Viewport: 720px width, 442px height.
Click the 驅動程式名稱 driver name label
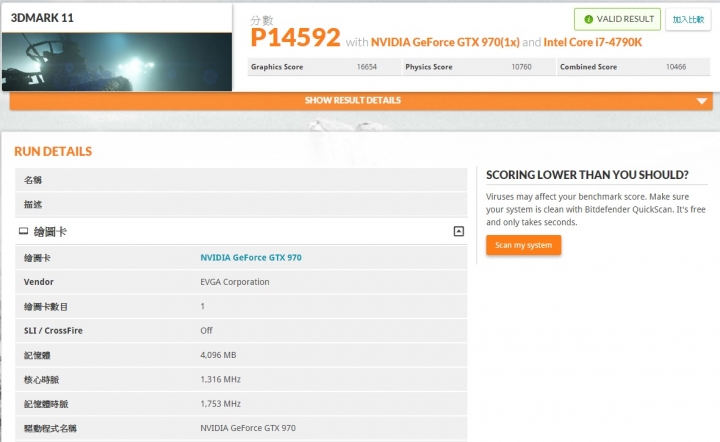click(x=50, y=428)
